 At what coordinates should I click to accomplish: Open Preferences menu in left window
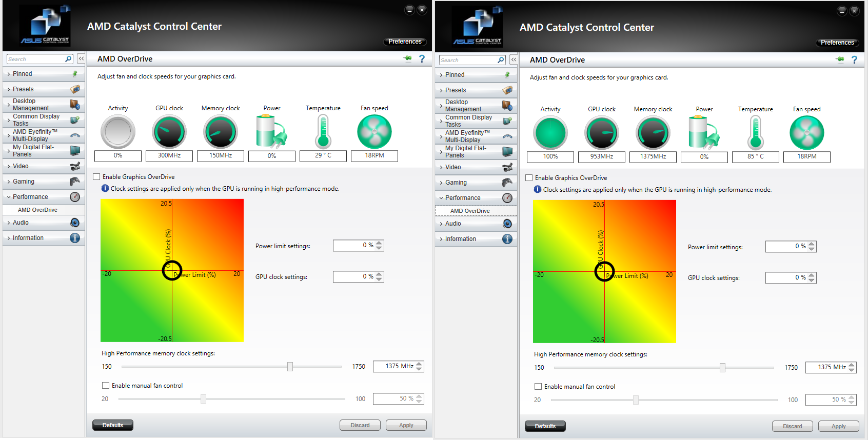405,42
